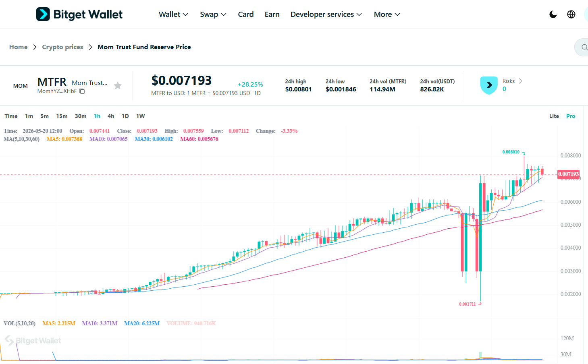588x364 pixels.
Task: Go to Home breadcrumb
Action: (19, 47)
